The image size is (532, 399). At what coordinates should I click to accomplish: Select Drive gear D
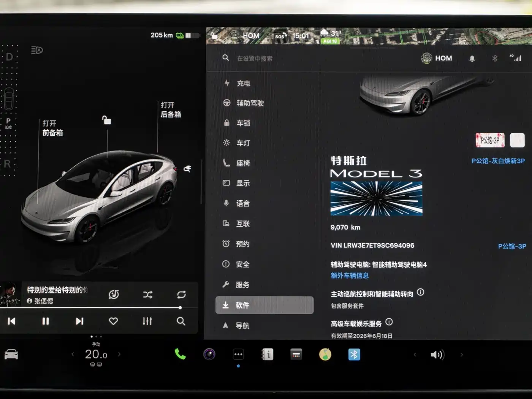pos(9,57)
